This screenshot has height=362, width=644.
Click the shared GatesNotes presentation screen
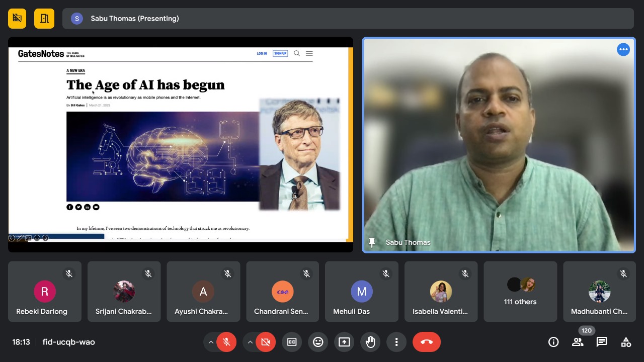pyautogui.click(x=180, y=144)
